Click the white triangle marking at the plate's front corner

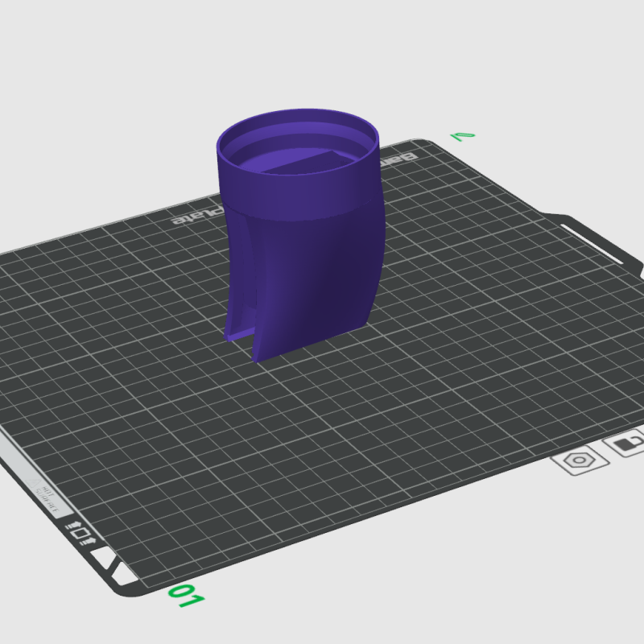coord(104,556)
